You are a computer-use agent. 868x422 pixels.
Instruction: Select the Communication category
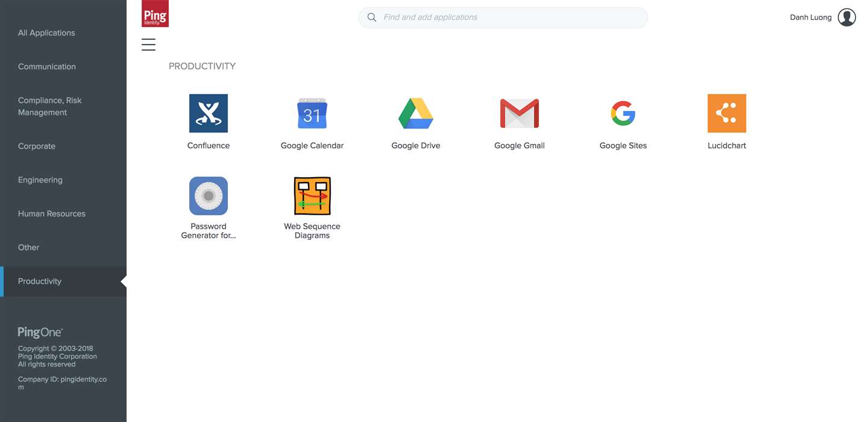pyautogui.click(x=47, y=67)
